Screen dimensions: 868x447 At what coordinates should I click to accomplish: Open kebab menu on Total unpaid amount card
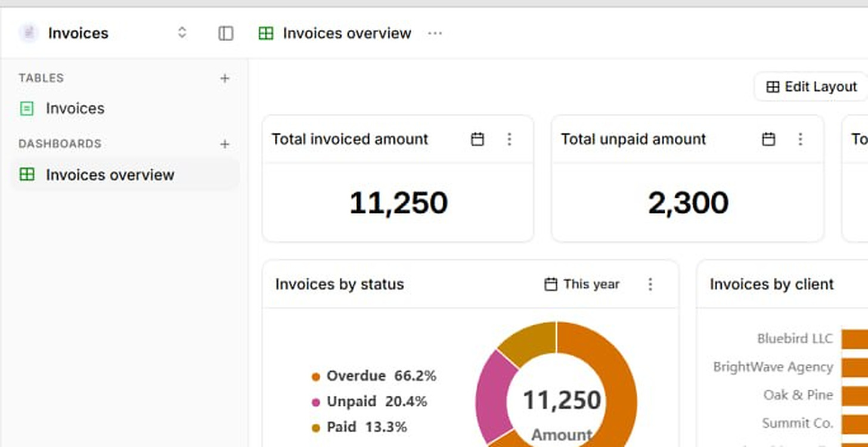[801, 139]
